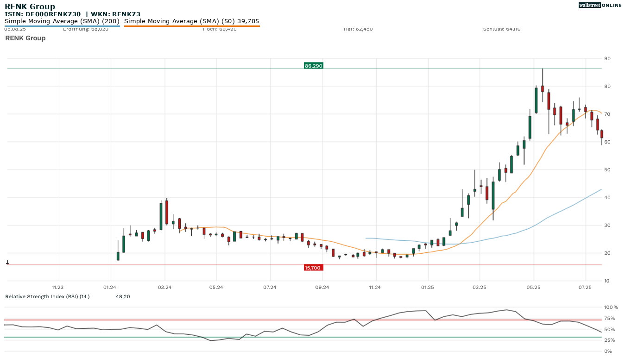Click the 05.25 x-axis date label
Viewport: 625px width, 364px height.
[534, 288]
